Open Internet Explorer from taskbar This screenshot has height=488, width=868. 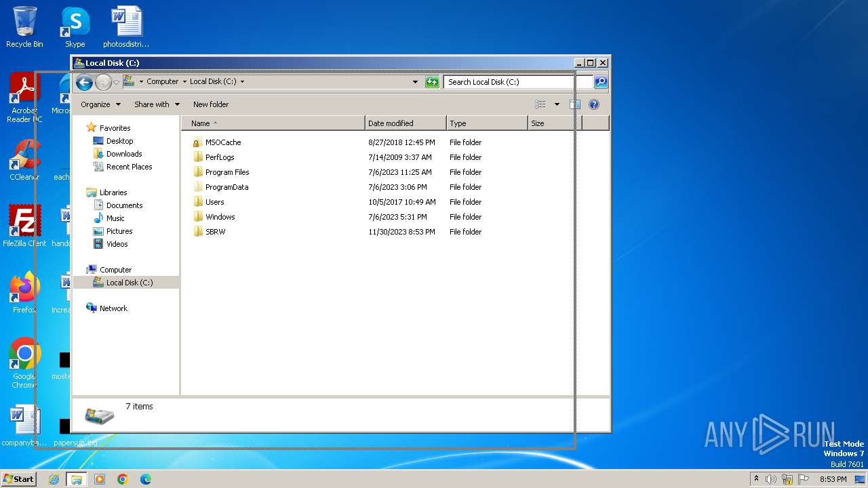[x=54, y=479]
